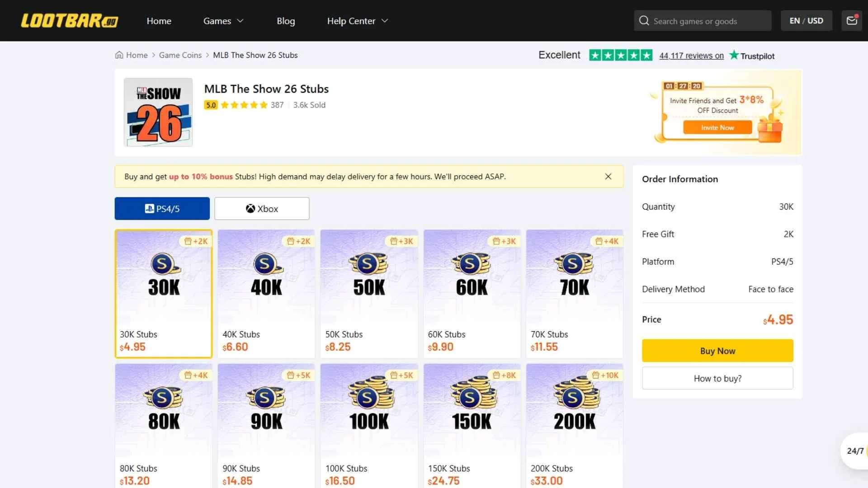Select the 60K Stubs package
Image resolution: width=868 pixels, height=488 pixels.
click(x=472, y=294)
